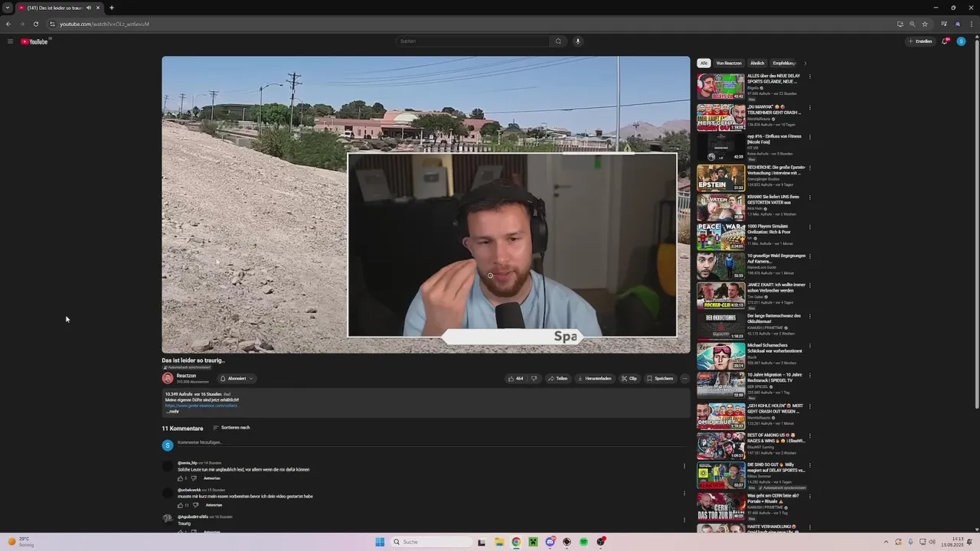Image resolution: width=980 pixels, height=551 pixels.
Task: Focus the YouTube search box
Action: (x=473, y=41)
